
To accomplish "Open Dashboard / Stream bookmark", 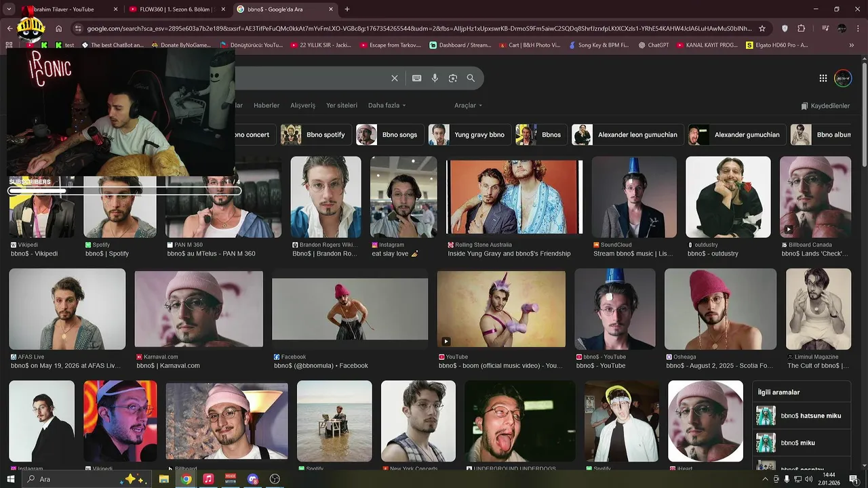I will pyautogui.click(x=460, y=45).
